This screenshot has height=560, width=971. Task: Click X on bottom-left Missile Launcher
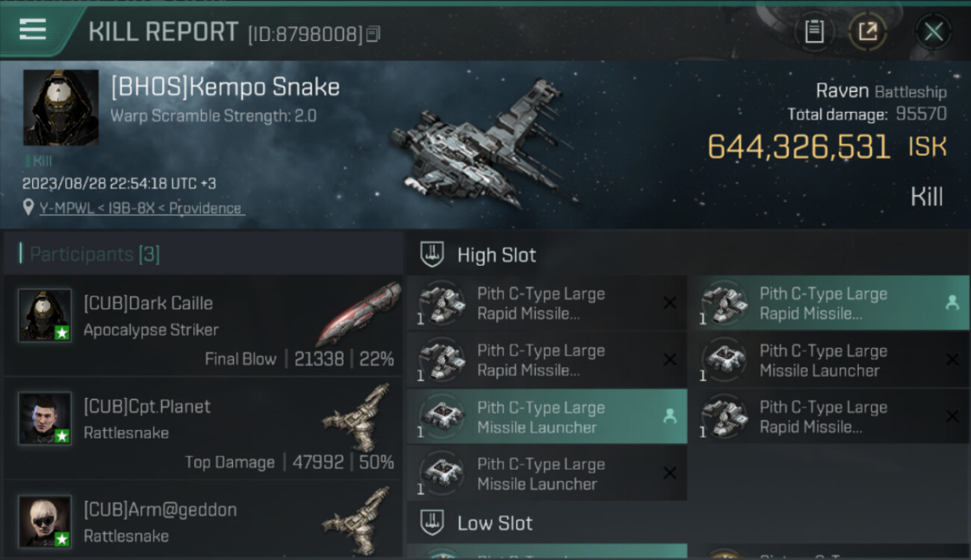click(x=670, y=473)
